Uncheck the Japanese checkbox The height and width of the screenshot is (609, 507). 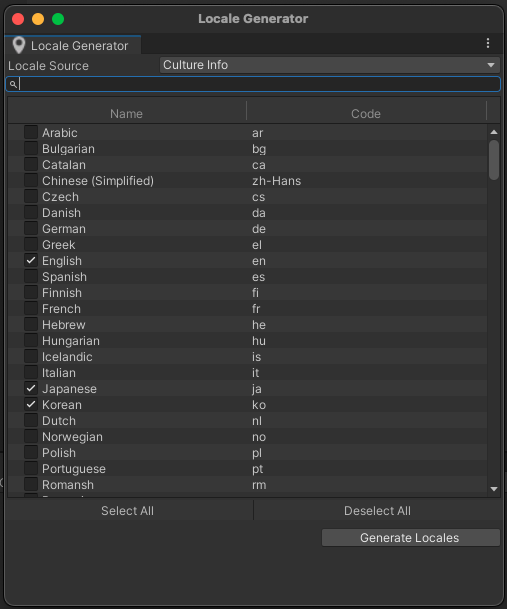(x=31, y=388)
